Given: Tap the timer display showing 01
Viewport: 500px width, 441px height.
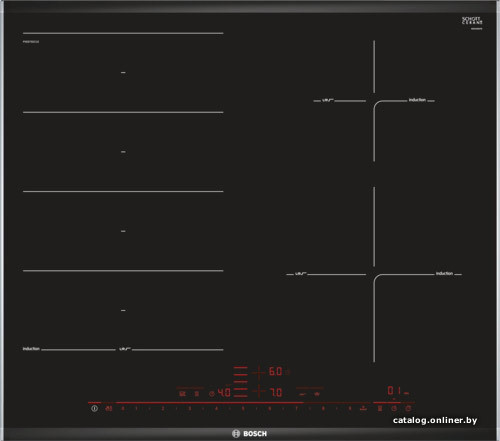Looking at the screenshot, I should pyautogui.click(x=394, y=390).
